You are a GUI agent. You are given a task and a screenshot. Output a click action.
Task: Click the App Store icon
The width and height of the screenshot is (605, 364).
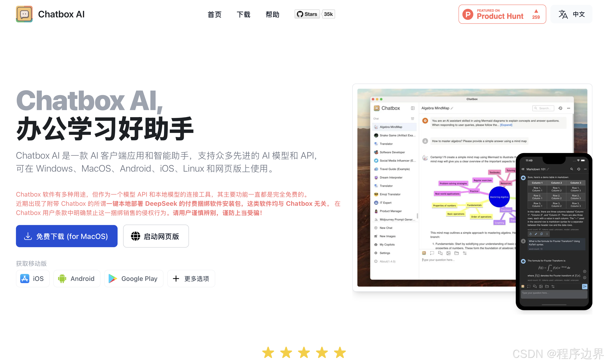tap(25, 278)
